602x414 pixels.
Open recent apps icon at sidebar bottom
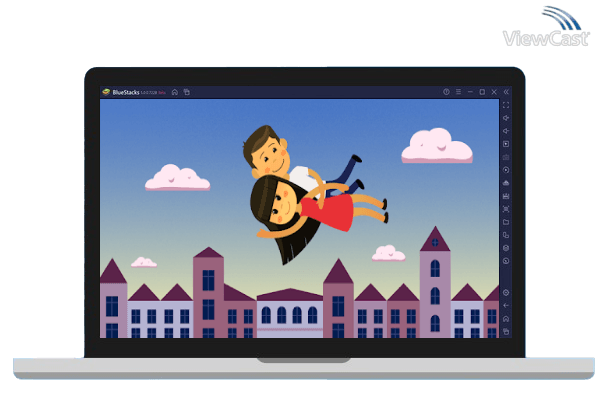(506, 331)
